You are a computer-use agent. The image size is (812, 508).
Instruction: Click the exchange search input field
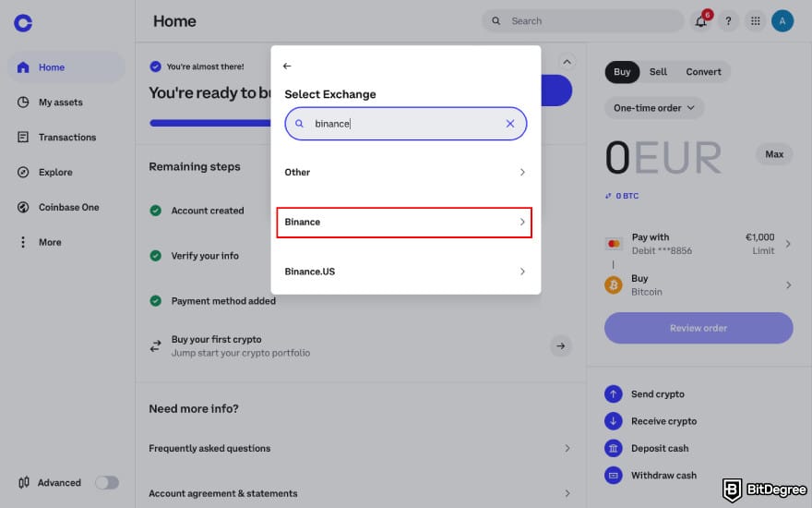coord(405,124)
